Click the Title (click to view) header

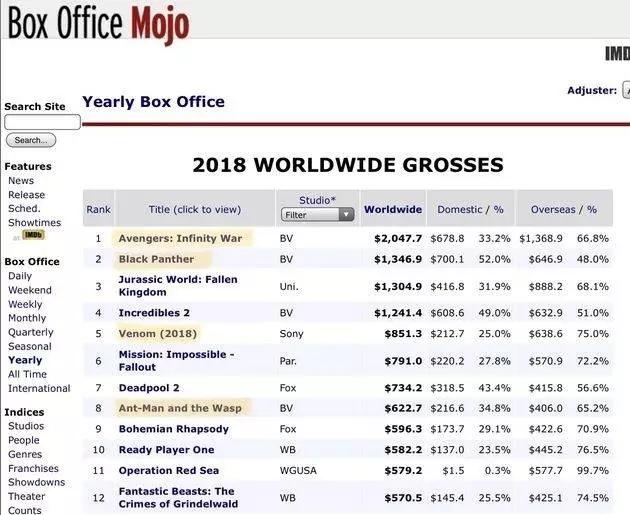click(194, 210)
